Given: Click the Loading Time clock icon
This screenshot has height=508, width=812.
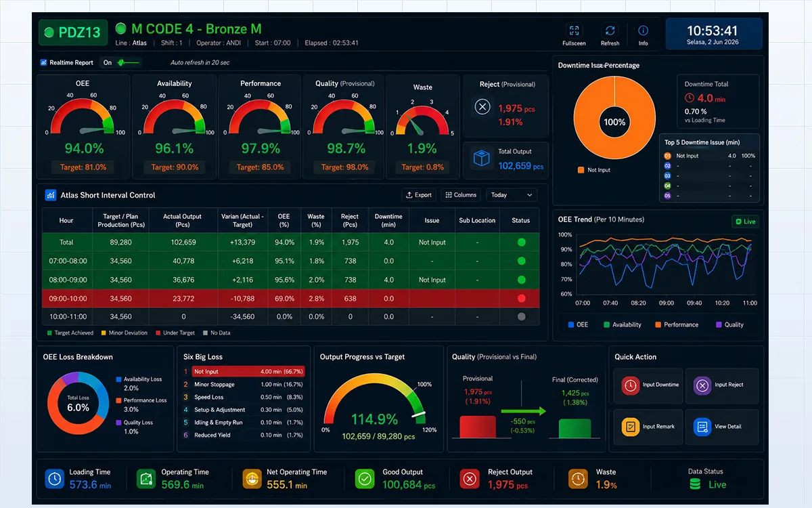Looking at the screenshot, I should click(54, 479).
